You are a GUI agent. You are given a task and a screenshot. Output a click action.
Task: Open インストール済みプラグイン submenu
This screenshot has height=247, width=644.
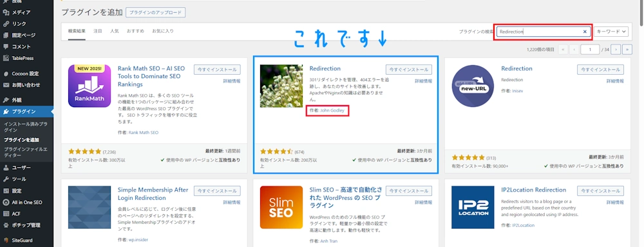point(26,126)
